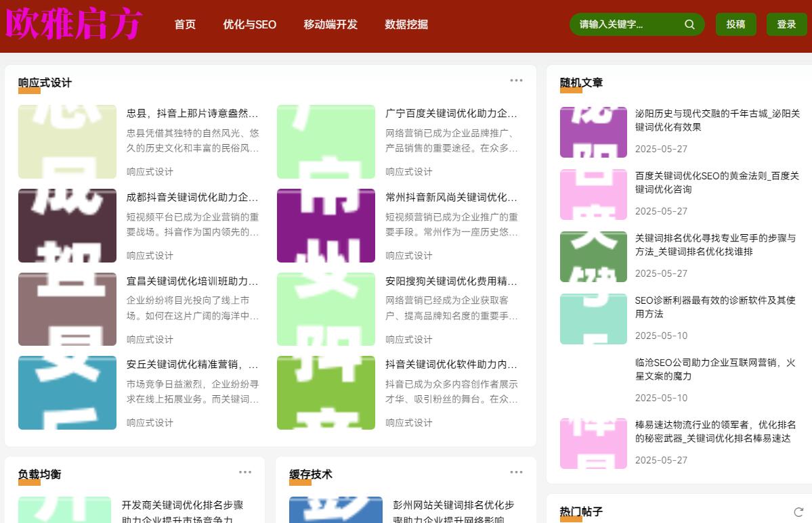The width and height of the screenshot is (812, 523).
Task: Open article 成都抖音关键词优化助力企
Action: click(x=192, y=197)
